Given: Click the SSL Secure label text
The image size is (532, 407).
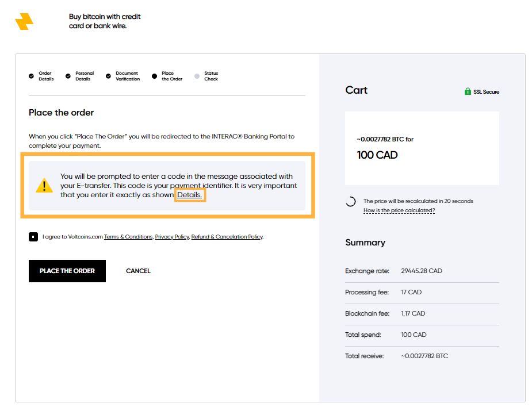Looking at the screenshot, I should (x=486, y=92).
